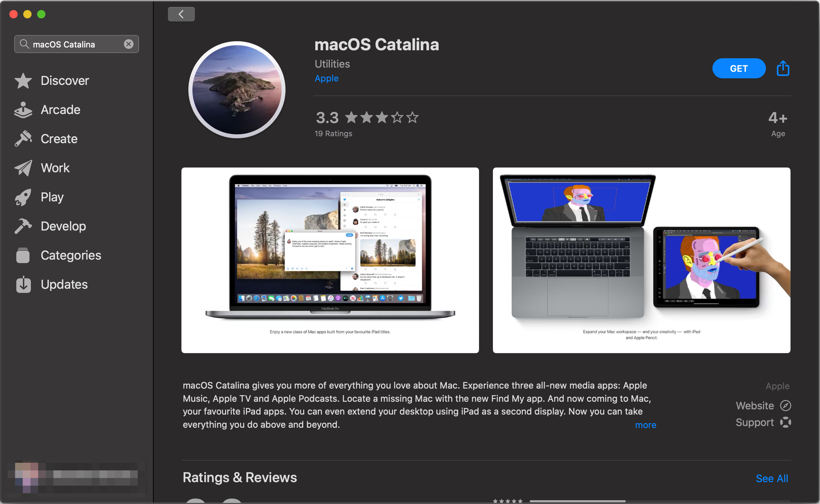Open the Discover section star icon
Screen dimensions: 820x504
pyautogui.click(x=23, y=81)
